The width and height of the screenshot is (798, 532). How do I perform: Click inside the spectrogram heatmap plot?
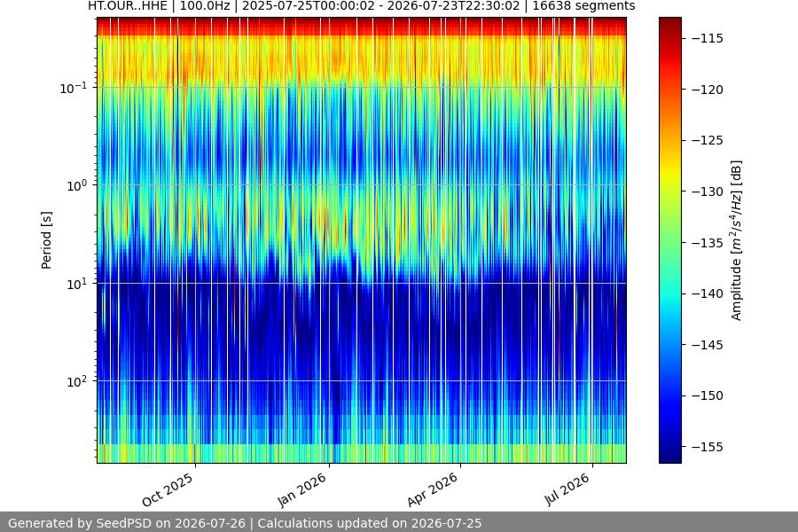[362, 240]
